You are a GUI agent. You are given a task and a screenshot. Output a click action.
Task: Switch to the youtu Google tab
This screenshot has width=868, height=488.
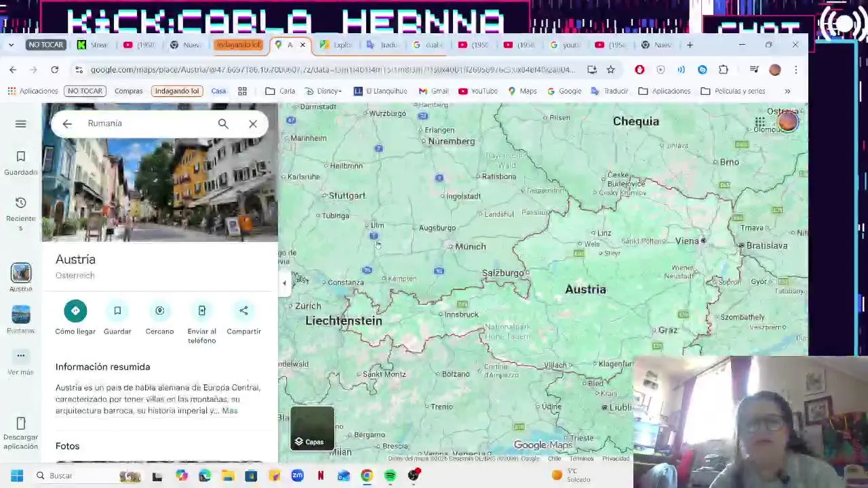coord(565,45)
